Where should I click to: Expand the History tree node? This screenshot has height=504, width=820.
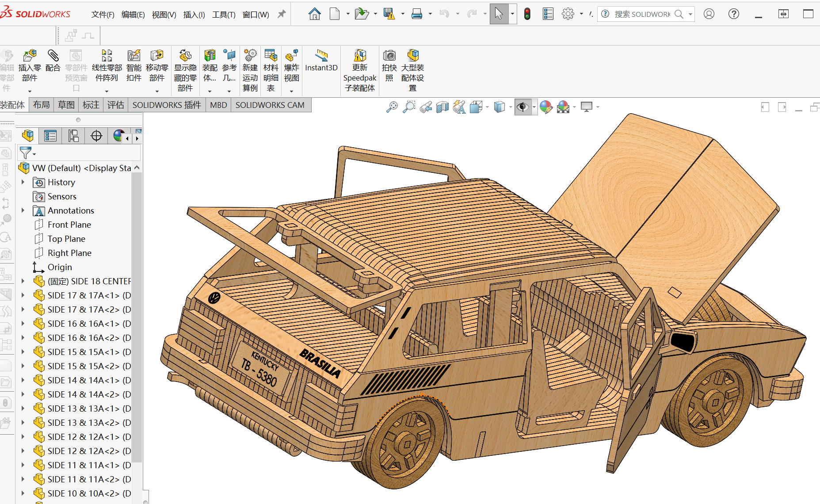click(23, 182)
